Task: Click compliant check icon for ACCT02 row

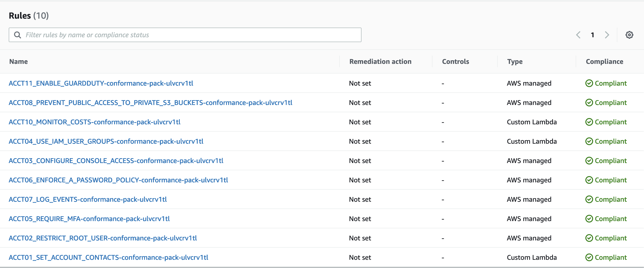Action: tap(589, 238)
